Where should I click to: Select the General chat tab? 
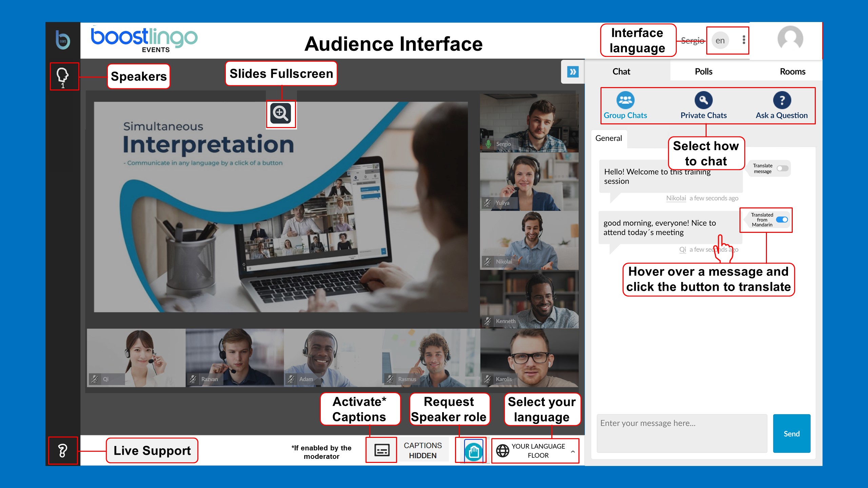(x=609, y=138)
